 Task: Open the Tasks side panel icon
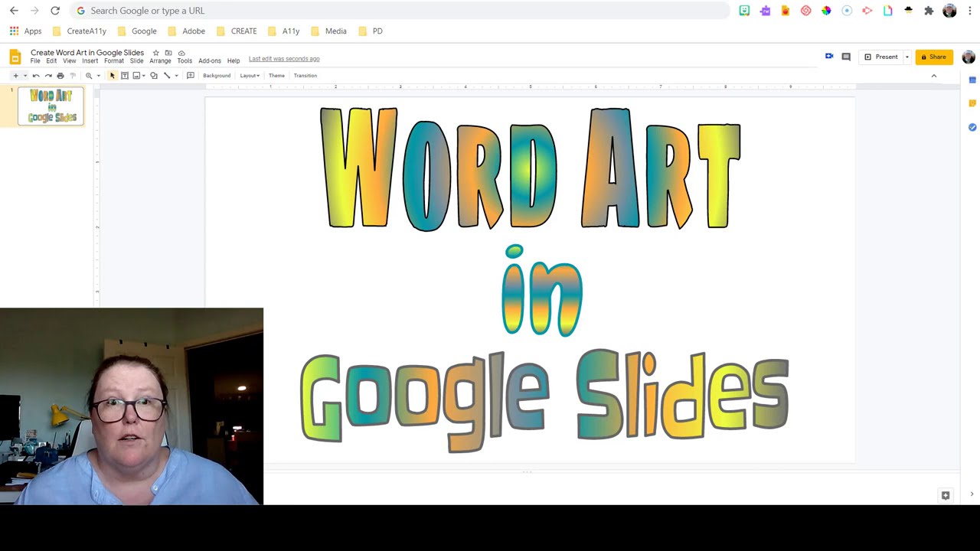tap(972, 127)
